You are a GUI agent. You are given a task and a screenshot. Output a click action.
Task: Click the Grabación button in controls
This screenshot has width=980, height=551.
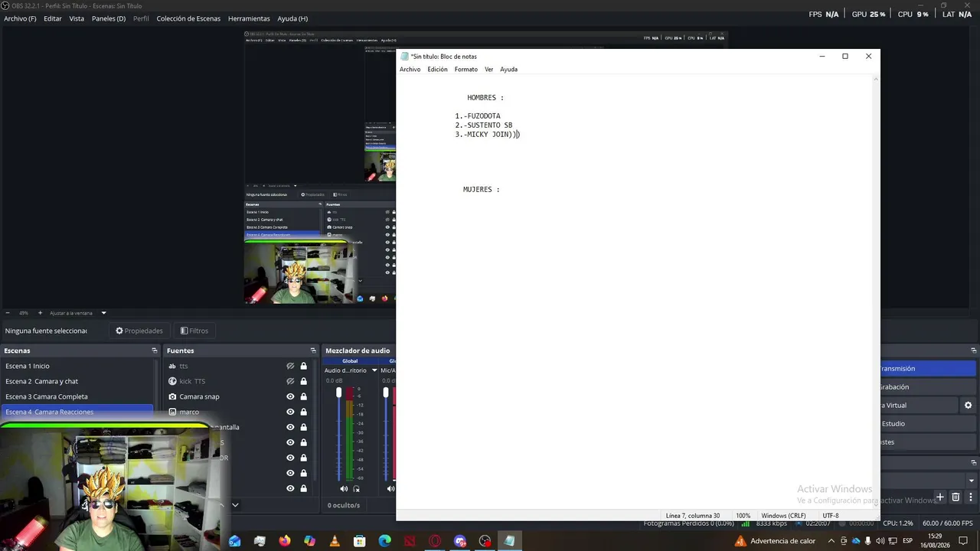coord(926,386)
